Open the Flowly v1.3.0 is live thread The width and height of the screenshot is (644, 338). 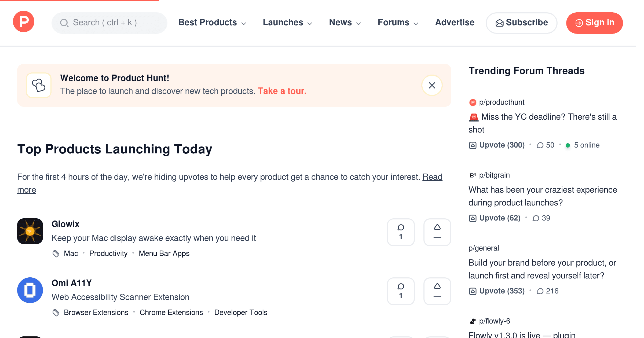point(522,335)
